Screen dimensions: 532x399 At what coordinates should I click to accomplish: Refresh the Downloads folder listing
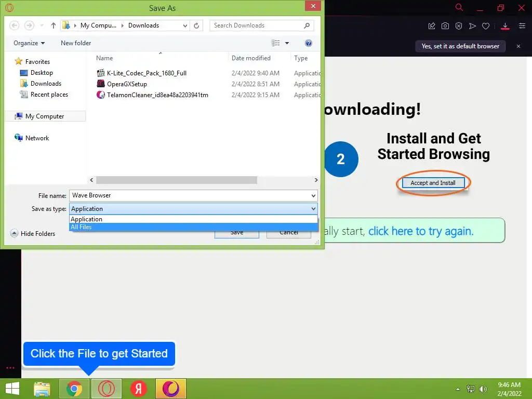click(196, 25)
